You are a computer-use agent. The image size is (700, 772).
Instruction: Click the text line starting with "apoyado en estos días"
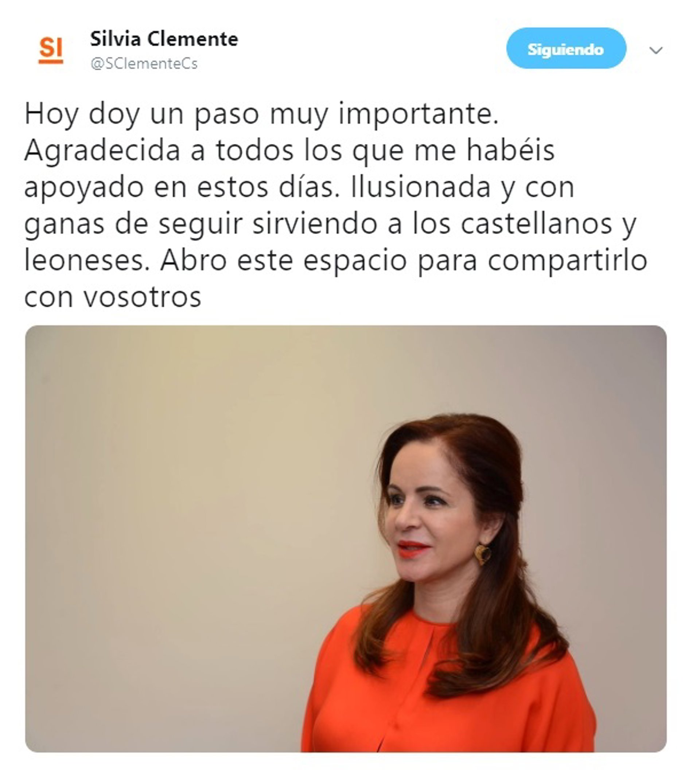coord(299,188)
